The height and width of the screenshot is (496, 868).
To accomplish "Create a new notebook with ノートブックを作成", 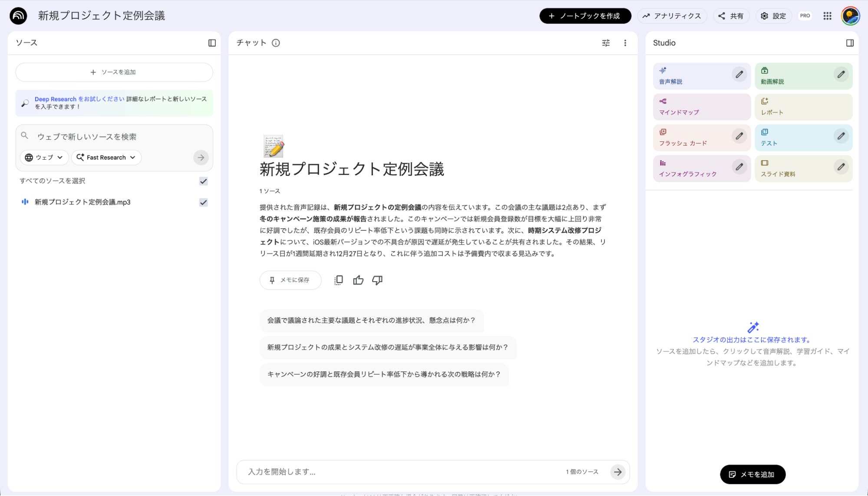I will [x=585, y=16].
